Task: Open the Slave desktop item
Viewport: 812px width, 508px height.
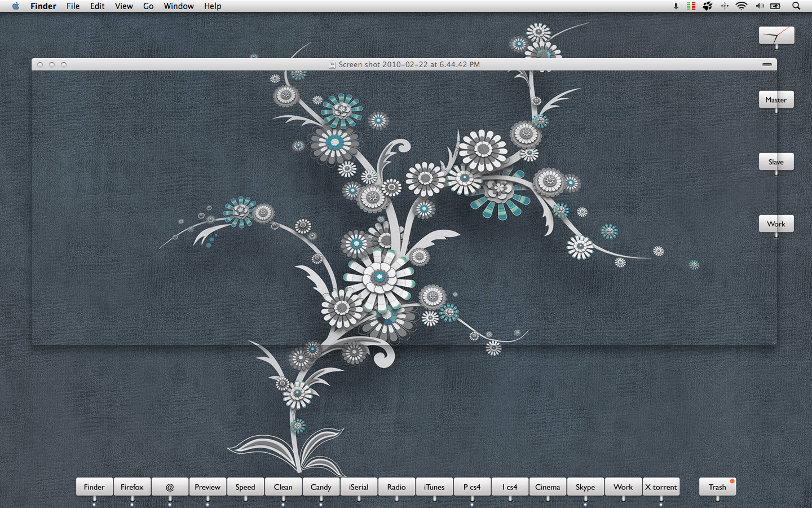Action: pos(776,162)
